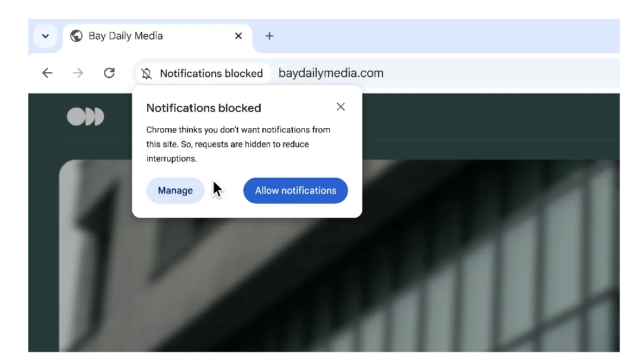
Task: Dismiss the Notifications blocked popup
Action: click(x=341, y=107)
